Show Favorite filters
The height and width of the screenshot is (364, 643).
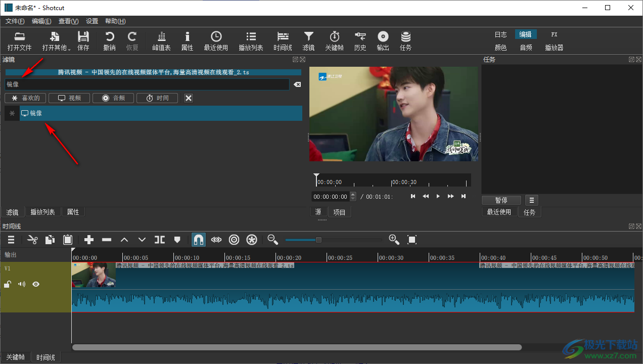pyautogui.click(x=25, y=98)
